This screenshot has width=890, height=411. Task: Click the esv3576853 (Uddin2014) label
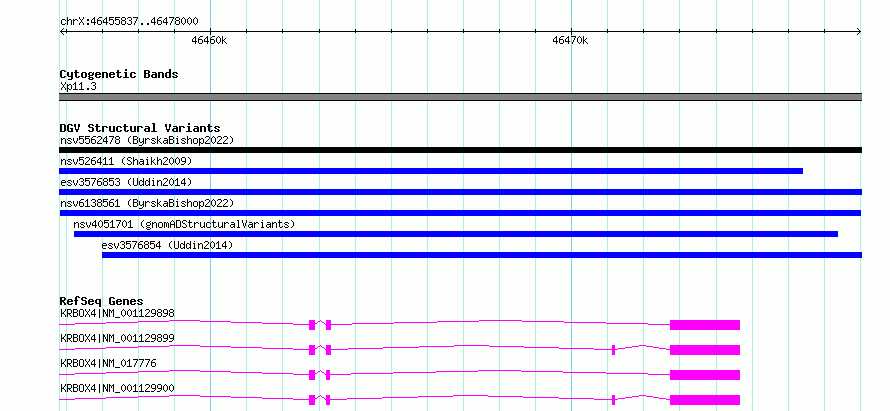coord(126,182)
